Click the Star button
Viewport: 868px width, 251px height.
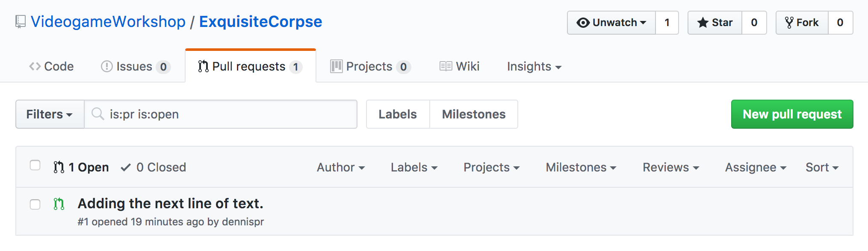pos(715,23)
